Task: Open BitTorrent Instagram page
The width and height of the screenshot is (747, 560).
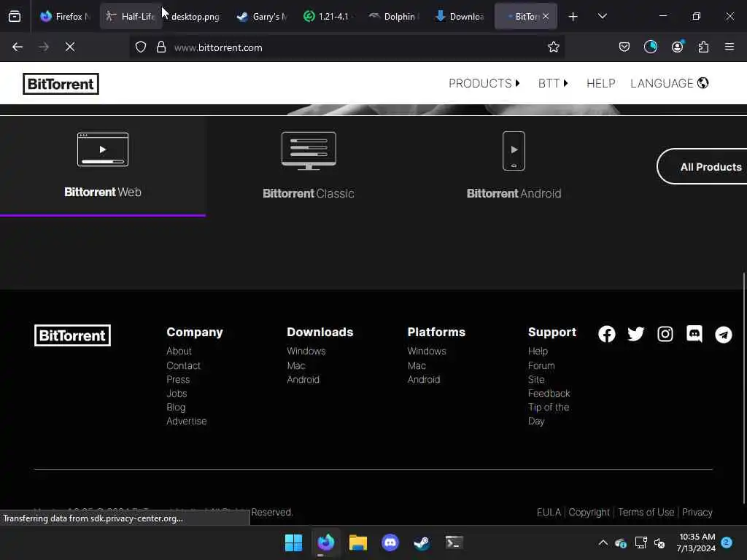Action: (665, 334)
